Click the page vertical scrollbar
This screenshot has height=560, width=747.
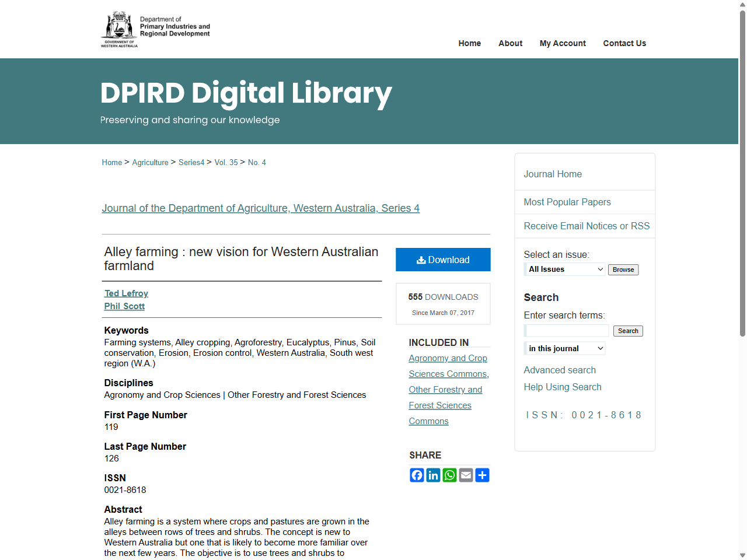[742, 173]
